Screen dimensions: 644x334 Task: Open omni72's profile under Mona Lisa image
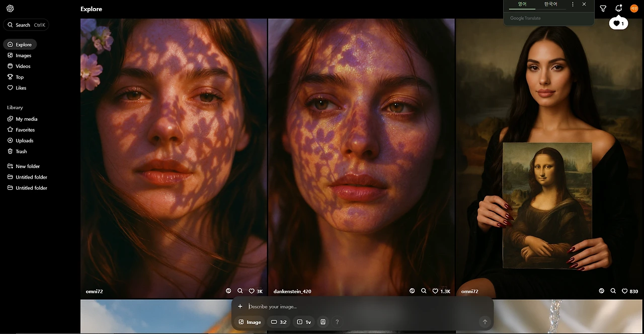[x=470, y=291]
